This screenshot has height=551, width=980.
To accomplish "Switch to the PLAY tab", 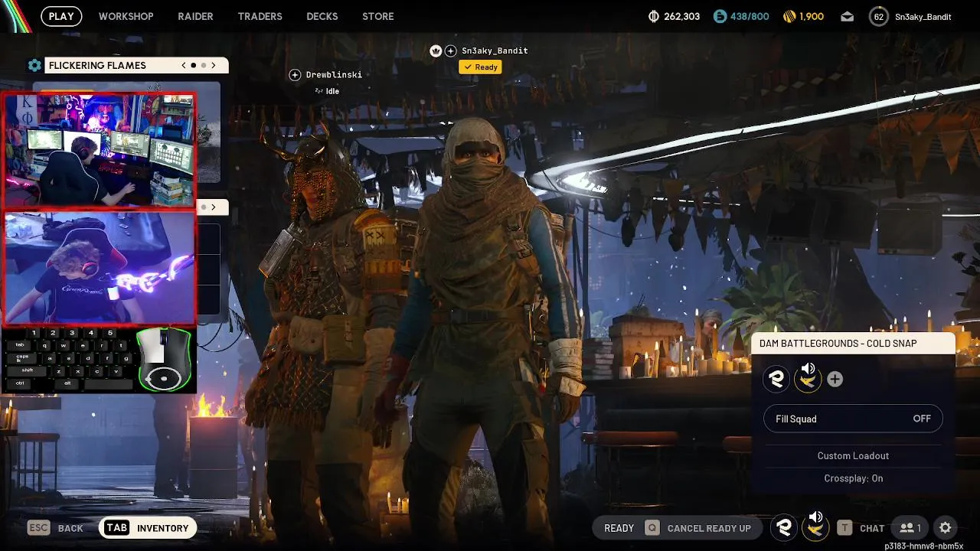I will [61, 16].
